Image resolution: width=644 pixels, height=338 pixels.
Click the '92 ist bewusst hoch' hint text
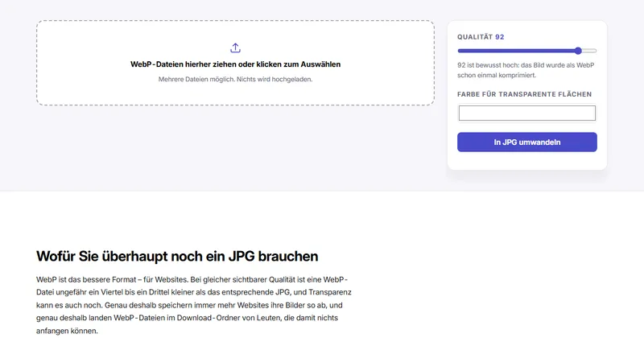pos(526,70)
